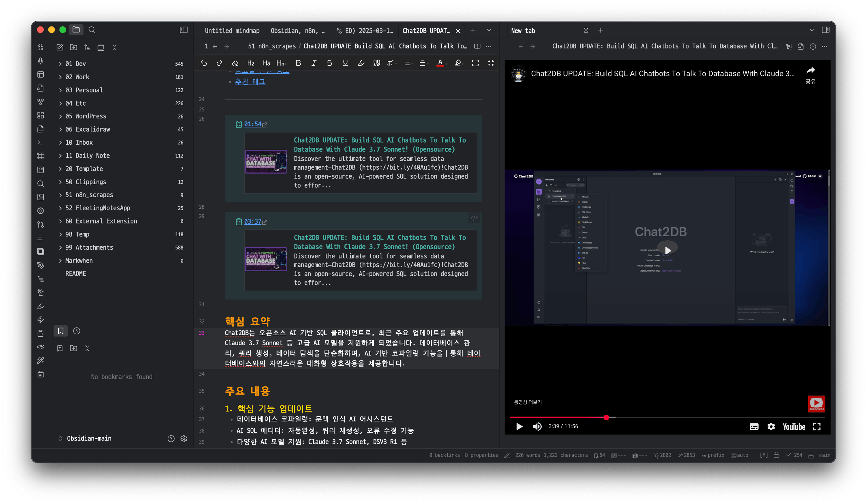Toggle right sidebar panel visibility
The width and height of the screenshot is (867, 504).
[x=825, y=30]
